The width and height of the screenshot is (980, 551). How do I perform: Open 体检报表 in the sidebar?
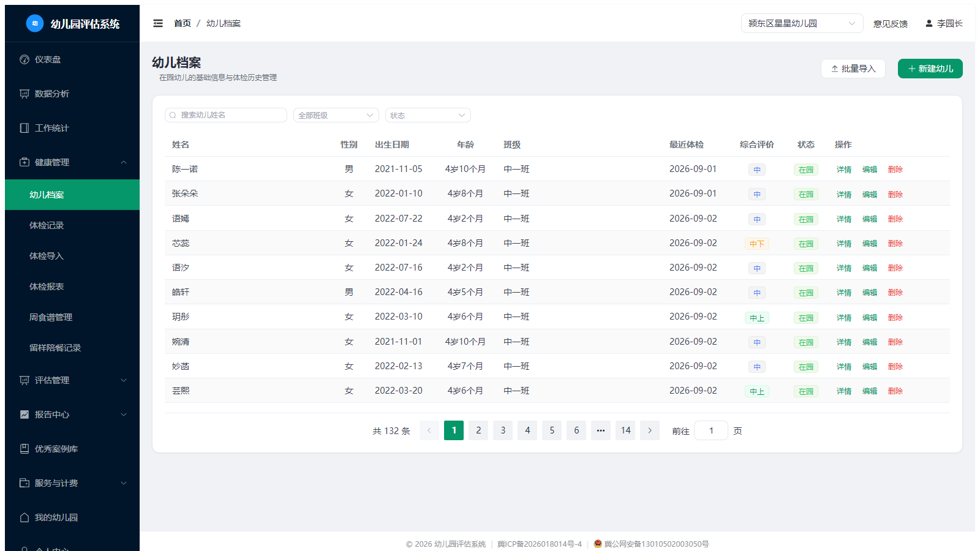coord(72,287)
